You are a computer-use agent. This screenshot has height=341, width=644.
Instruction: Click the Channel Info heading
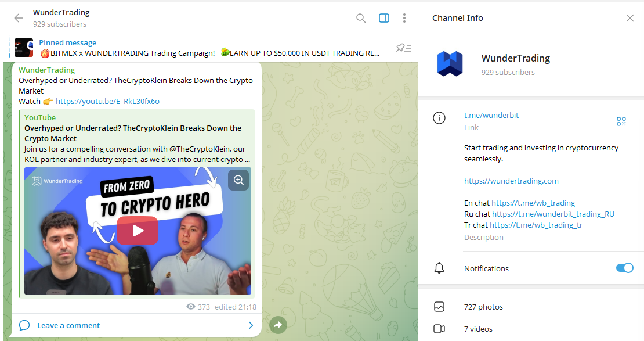pyautogui.click(x=458, y=18)
